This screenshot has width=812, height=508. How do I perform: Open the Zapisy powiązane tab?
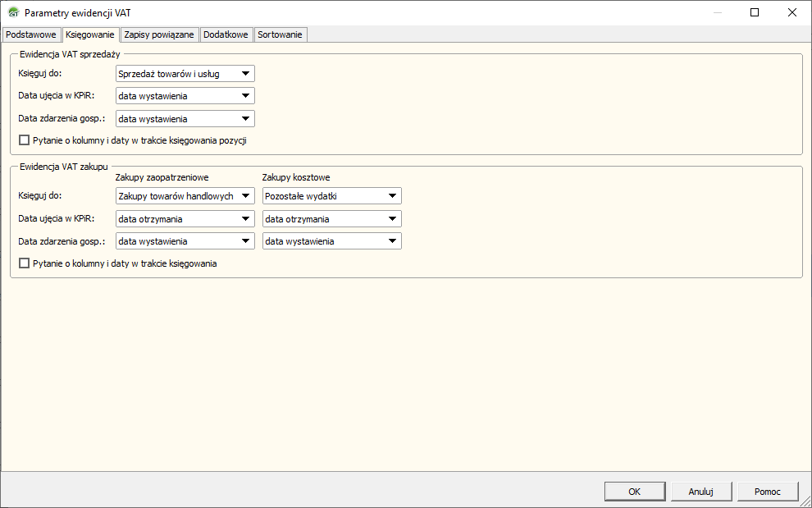[x=159, y=34]
